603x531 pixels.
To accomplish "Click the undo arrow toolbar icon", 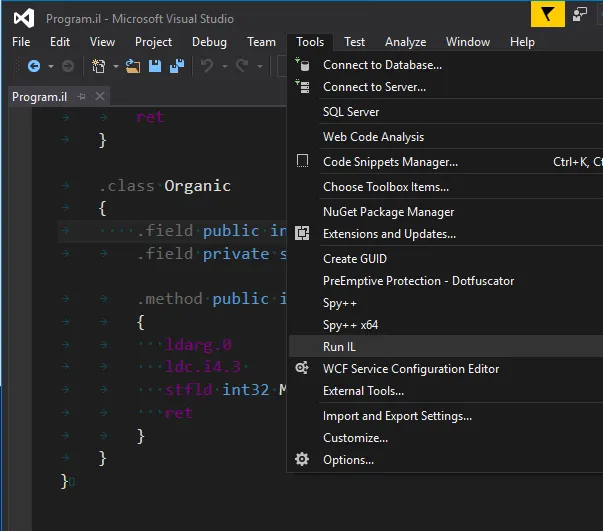I will coord(207,66).
